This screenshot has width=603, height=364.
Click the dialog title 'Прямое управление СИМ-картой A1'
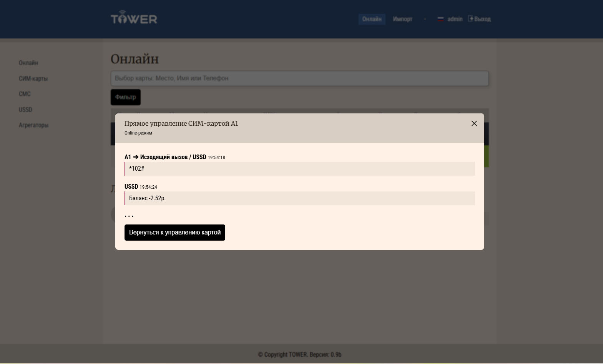[x=181, y=123]
